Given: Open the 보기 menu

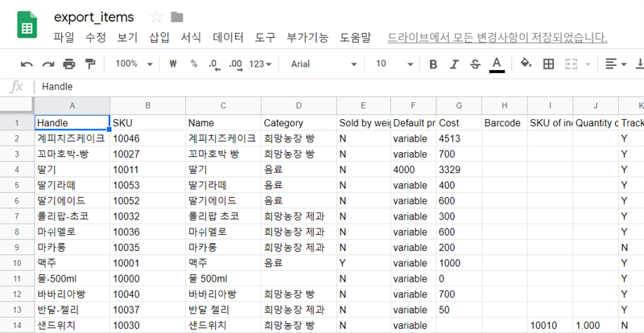Looking at the screenshot, I should point(127,38).
